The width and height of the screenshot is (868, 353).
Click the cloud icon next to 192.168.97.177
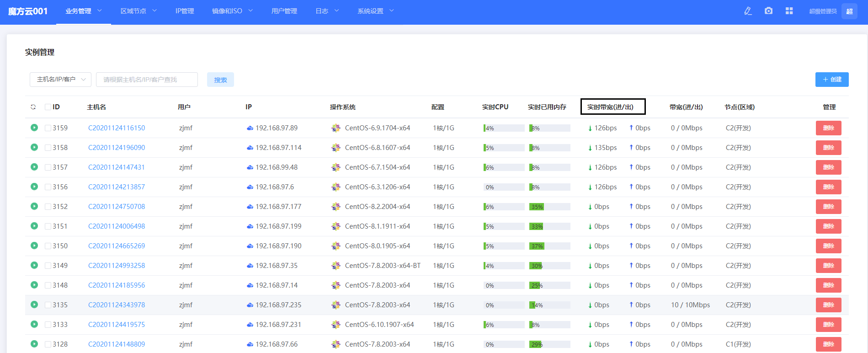[250, 207]
